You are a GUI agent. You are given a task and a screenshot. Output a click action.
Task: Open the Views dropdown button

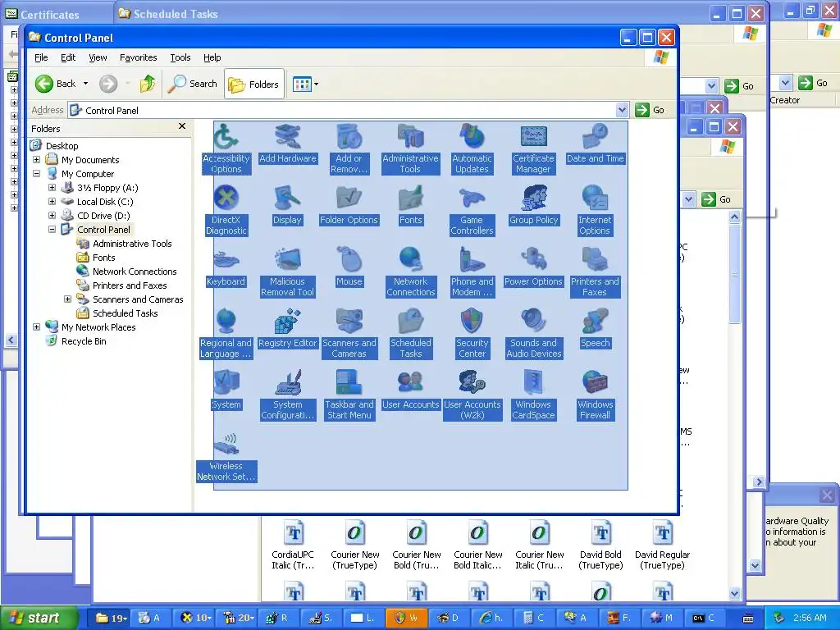[x=305, y=84]
